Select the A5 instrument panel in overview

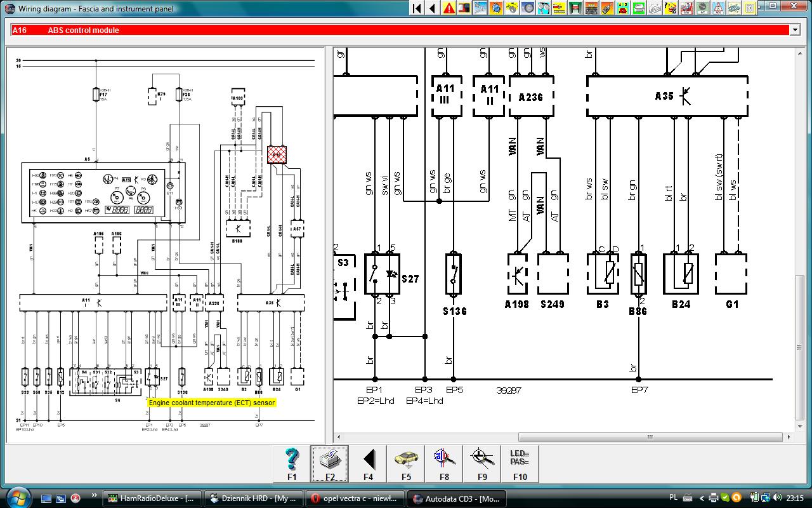pyautogui.click(x=103, y=192)
